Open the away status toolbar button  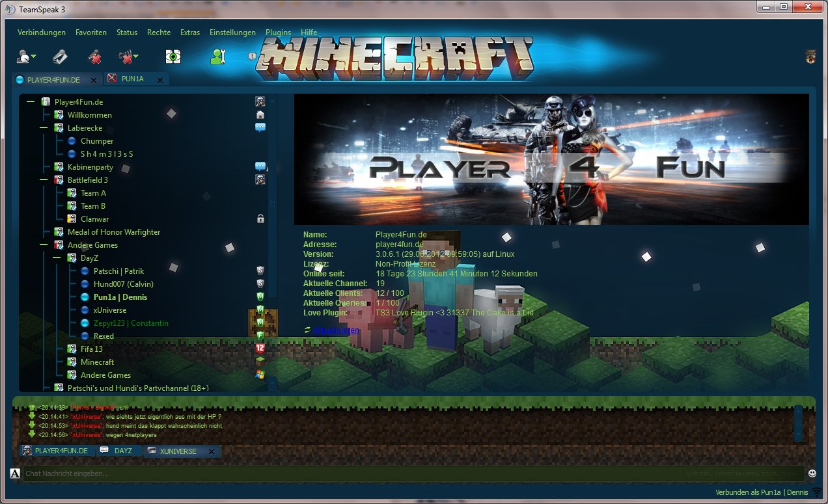[26, 57]
